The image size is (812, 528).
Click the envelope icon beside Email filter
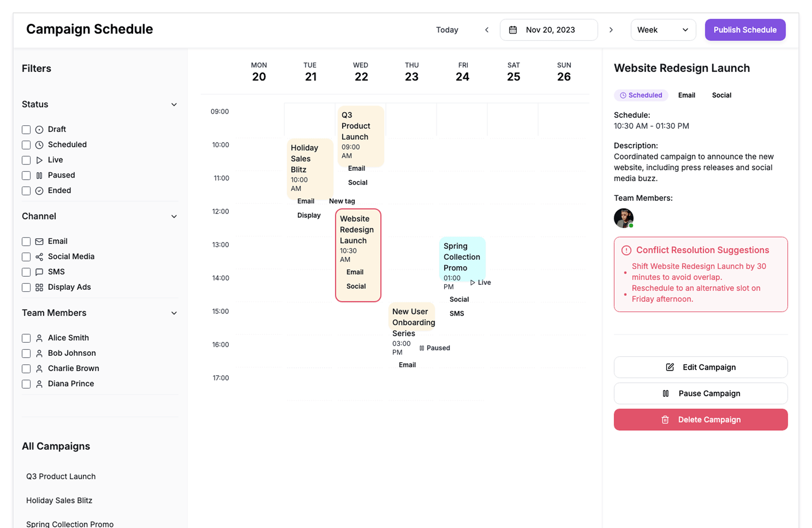tap(39, 242)
